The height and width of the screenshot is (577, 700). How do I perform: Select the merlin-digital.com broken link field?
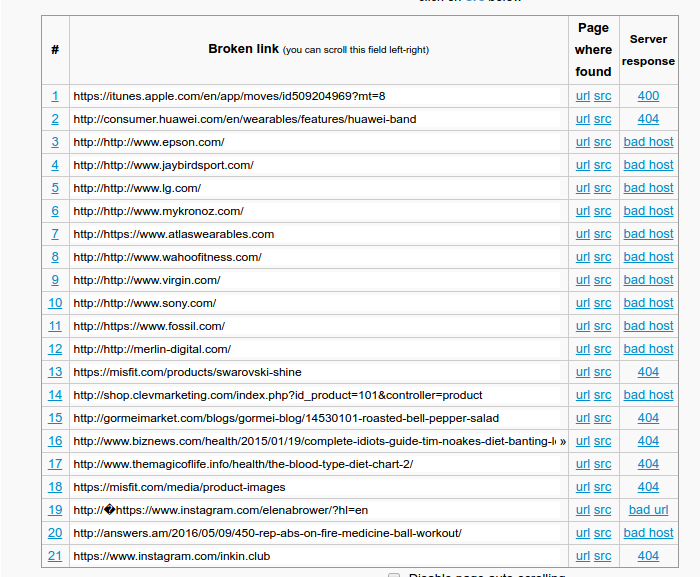pos(316,349)
